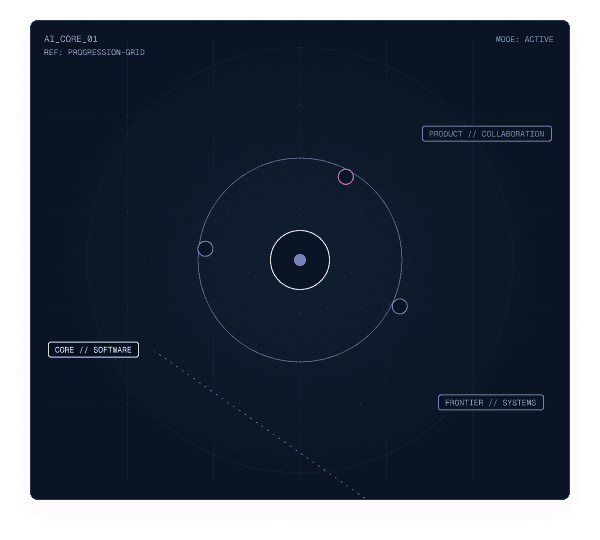Image resolution: width=600 pixels, height=540 pixels.
Task: Click the word SOFTWARE in the label
Action: (112, 350)
